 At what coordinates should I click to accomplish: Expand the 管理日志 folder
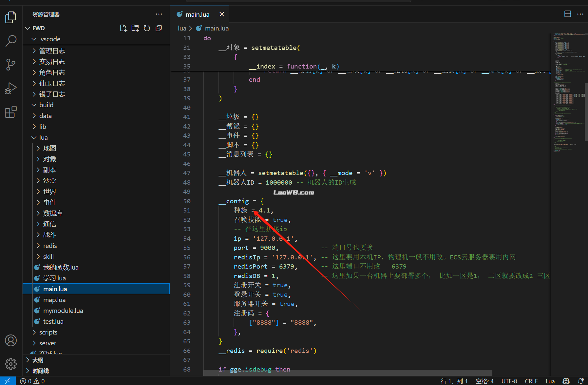click(x=96, y=51)
